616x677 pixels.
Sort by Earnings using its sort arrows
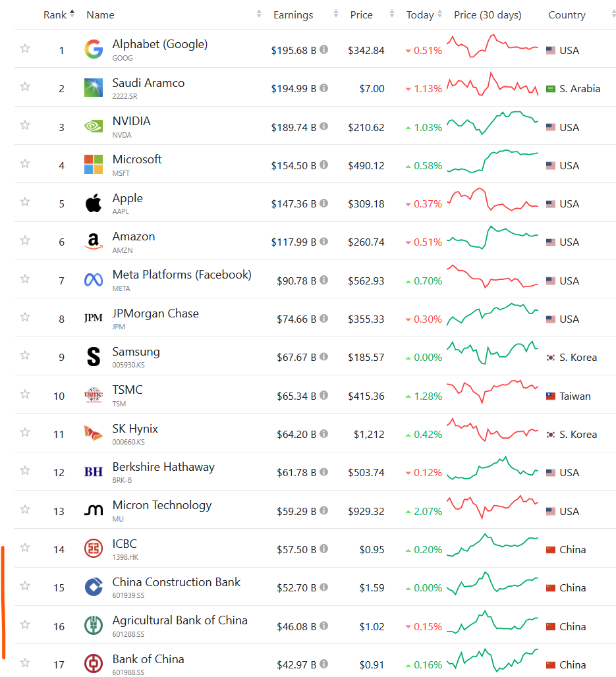[x=335, y=14]
